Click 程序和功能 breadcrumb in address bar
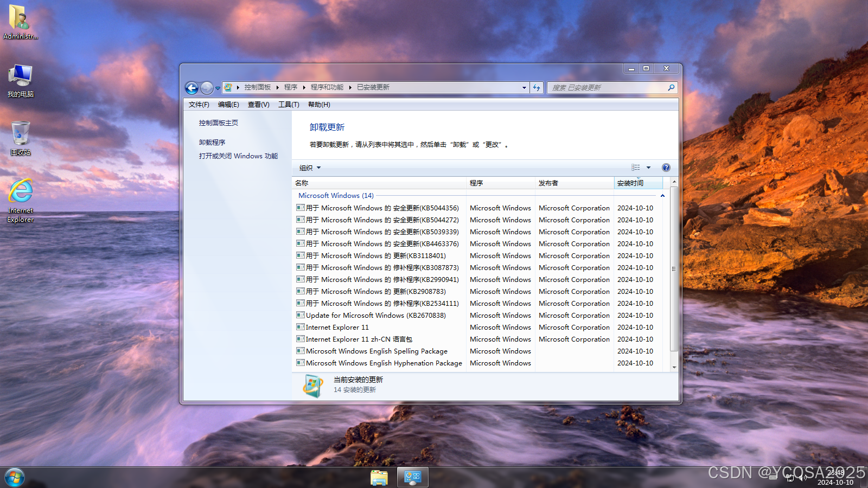Screen dimensions: 868x488 (x=327, y=87)
